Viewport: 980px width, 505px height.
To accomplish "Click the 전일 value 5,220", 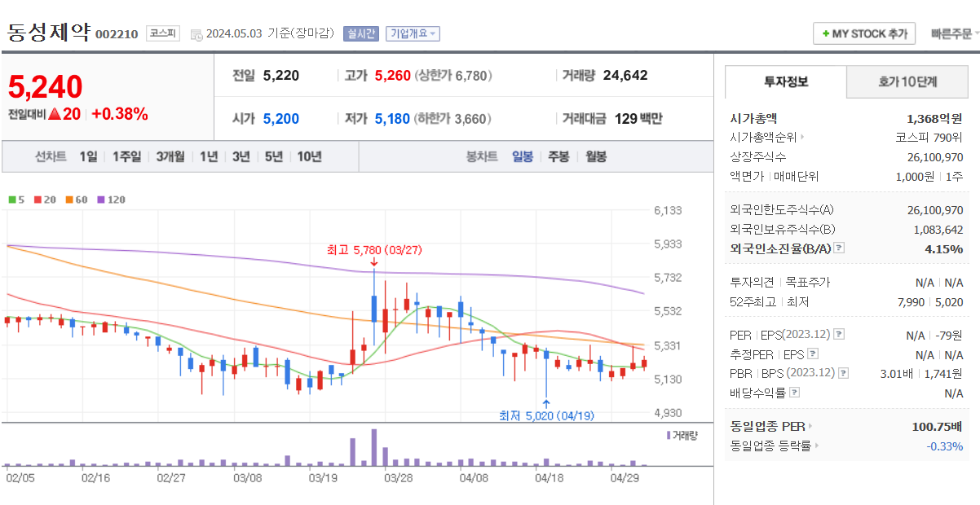I will (281, 75).
